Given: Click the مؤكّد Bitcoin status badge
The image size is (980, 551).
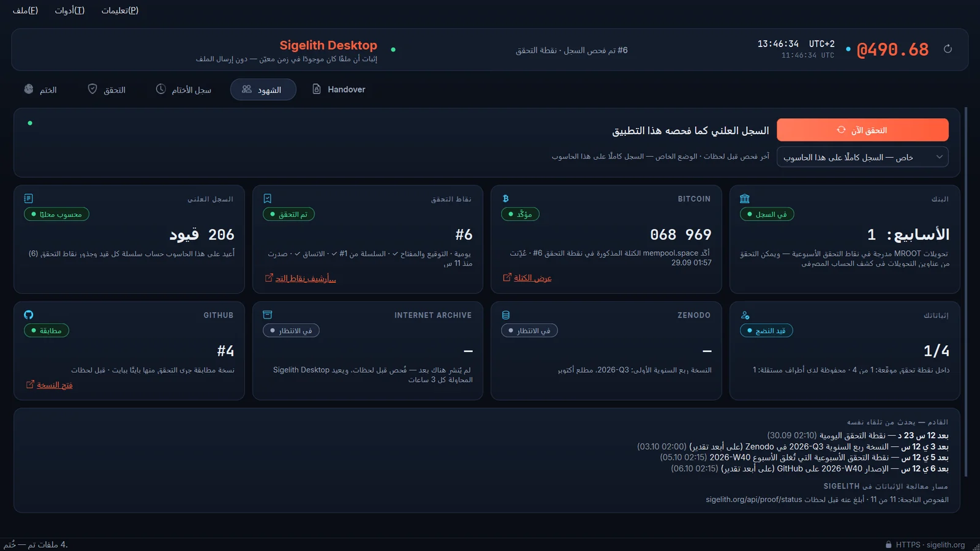Looking at the screenshot, I should pyautogui.click(x=520, y=214).
